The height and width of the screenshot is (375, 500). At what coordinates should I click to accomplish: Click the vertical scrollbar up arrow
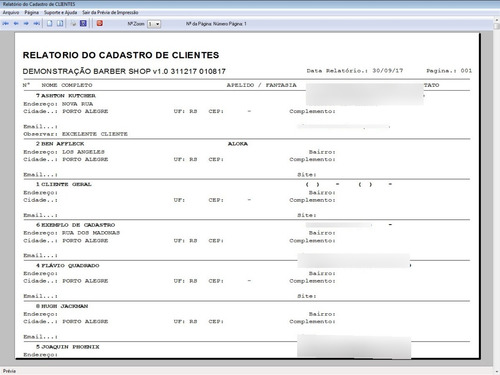click(x=497, y=20)
